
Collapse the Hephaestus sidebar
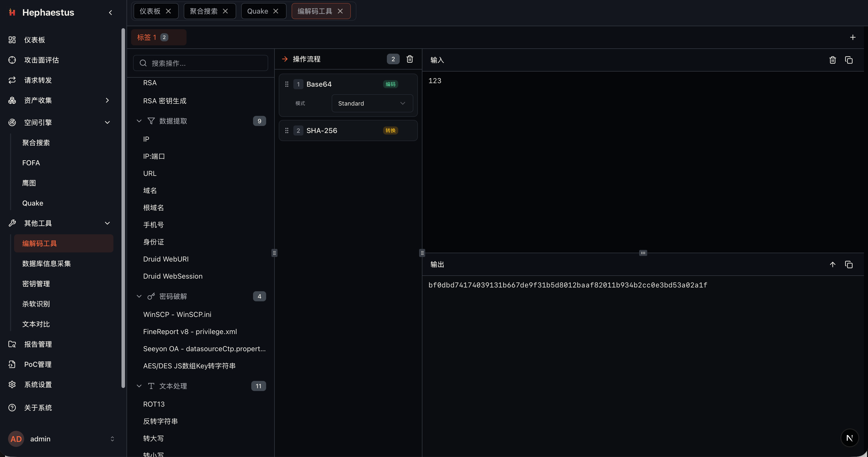coord(110,12)
